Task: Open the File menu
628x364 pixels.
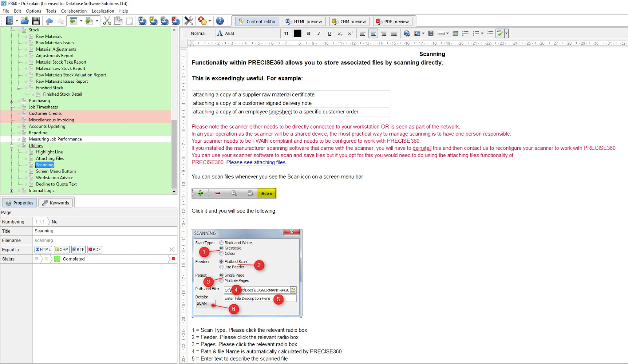Action: tap(5, 11)
